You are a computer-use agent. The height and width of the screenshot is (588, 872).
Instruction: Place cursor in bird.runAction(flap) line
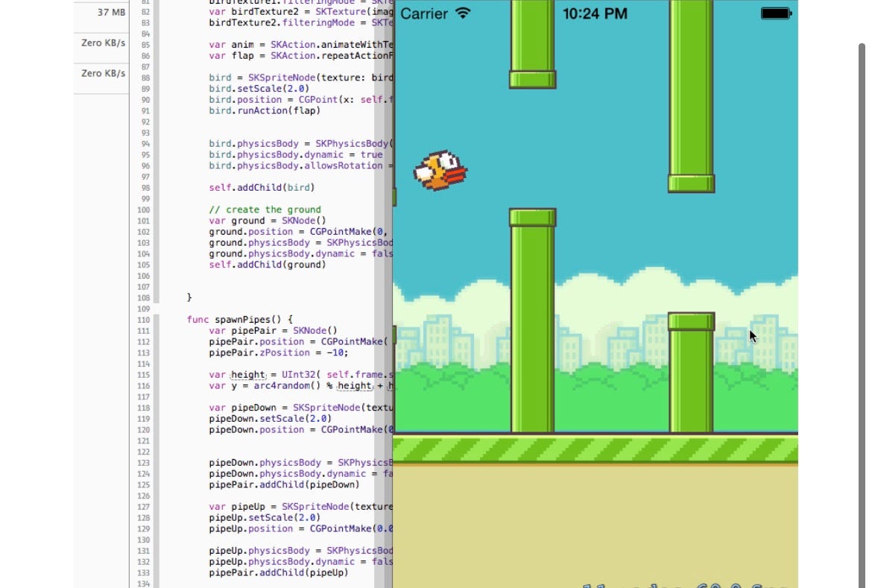pos(265,111)
